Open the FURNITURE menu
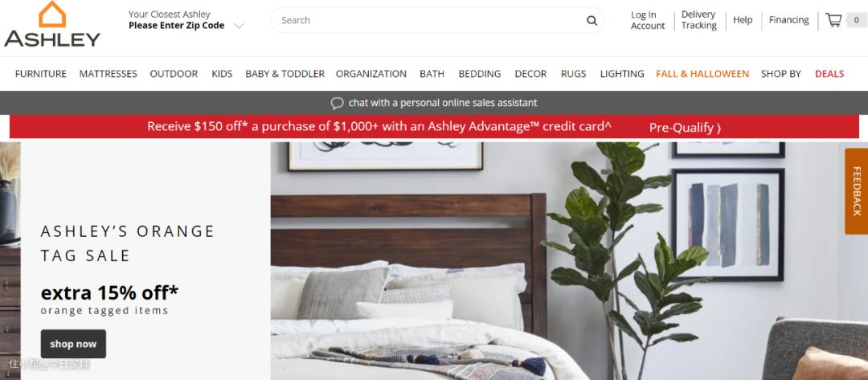 [x=41, y=74]
